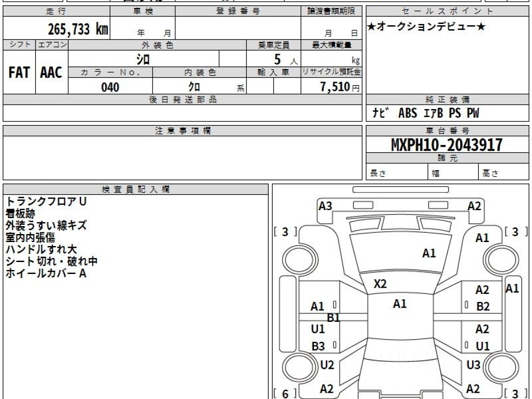
Task: Click the エアコン label
Action: coord(52,45)
